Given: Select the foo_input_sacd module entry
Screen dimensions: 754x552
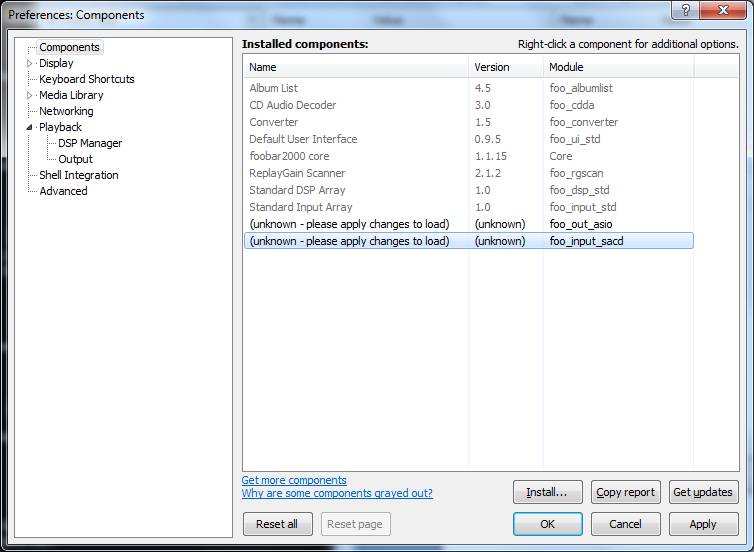Looking at the screenshot, I should tap(469, 241).
